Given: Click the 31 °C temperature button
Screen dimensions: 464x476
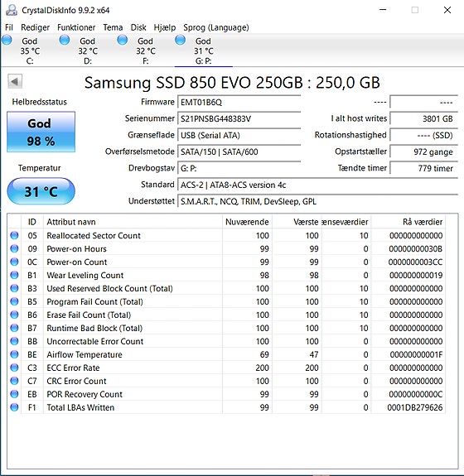Looking at the screenshot, I should (x=41, y=191).
